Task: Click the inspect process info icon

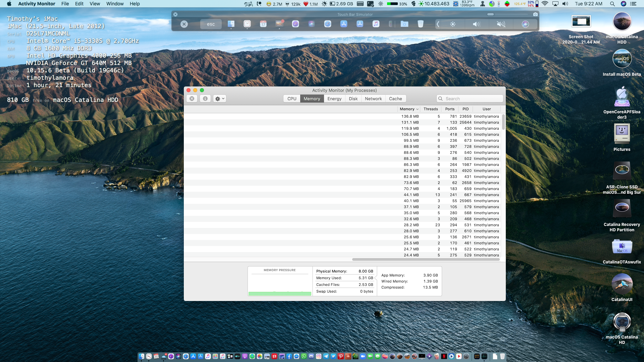Action: tap(205, 99)
